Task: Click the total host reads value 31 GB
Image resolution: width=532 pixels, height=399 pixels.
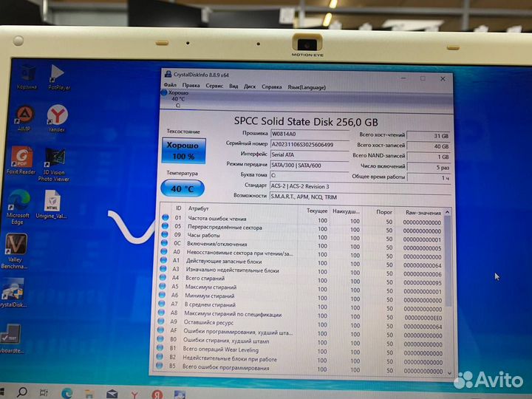Action: click(429, 136)
